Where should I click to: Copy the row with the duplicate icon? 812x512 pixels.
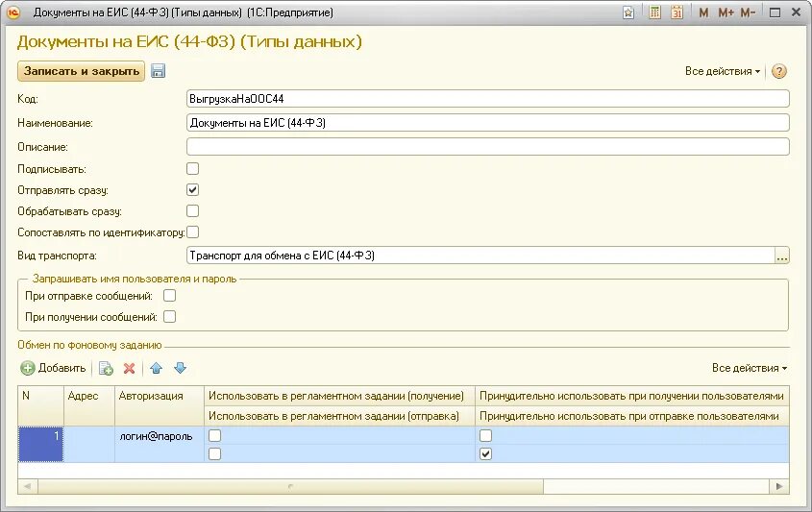(106, 368)
